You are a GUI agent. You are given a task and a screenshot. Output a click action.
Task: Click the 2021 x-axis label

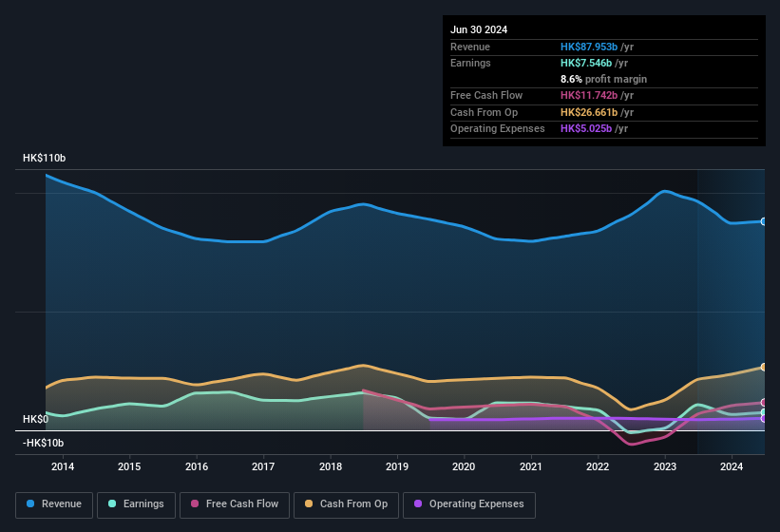click(531, 466)
